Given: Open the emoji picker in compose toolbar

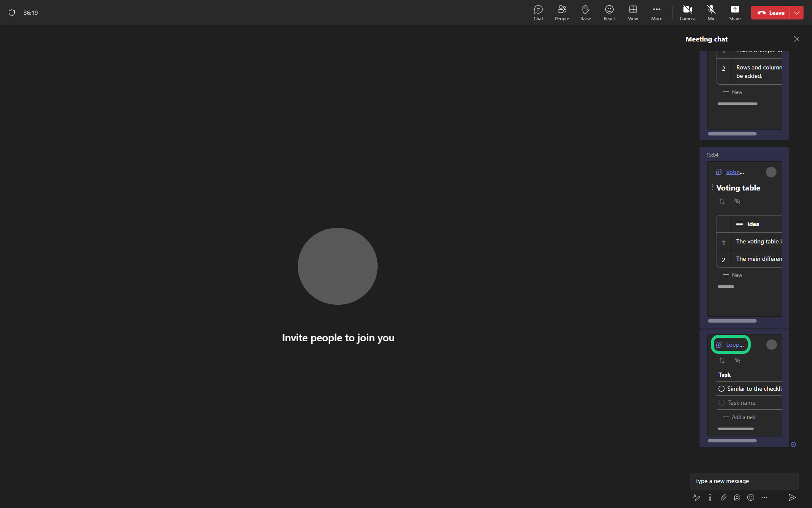Looking at the screenshot, I should (751, 497).
